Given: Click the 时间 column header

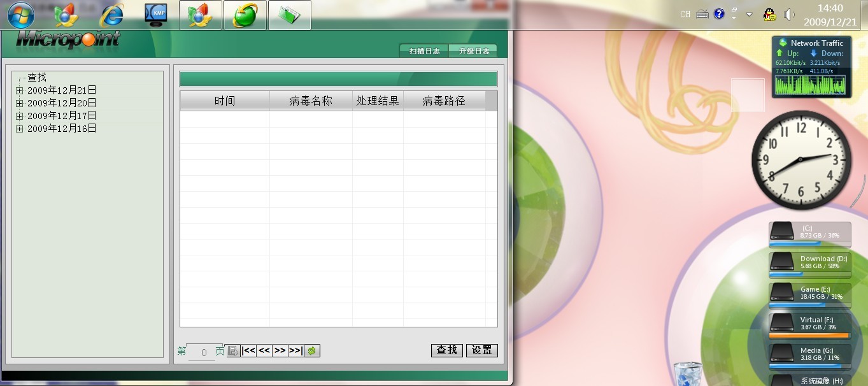Looking at the screenshot, I should click(225, 101).
